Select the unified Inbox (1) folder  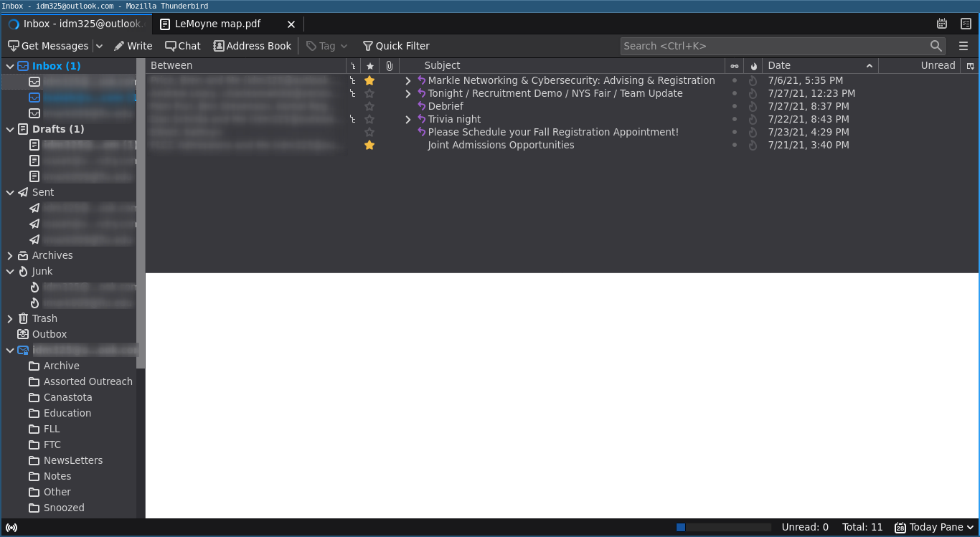point(56,66)
